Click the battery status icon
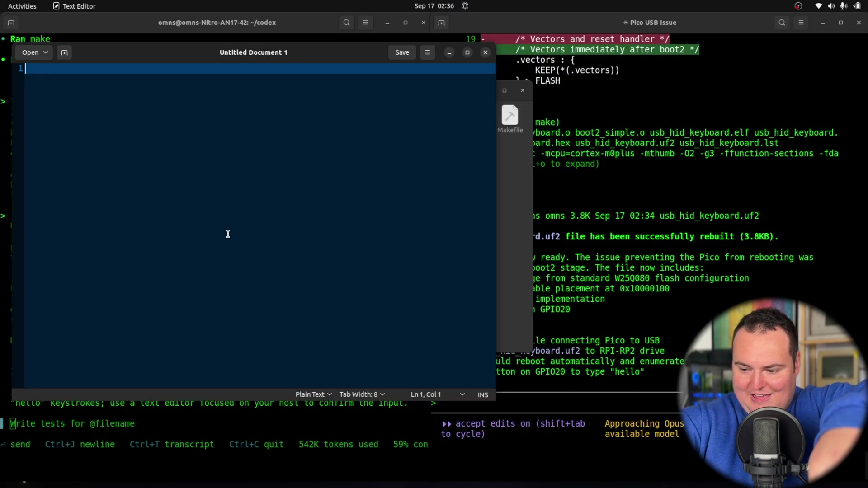The image size is (868, 488). click(857, 6)
